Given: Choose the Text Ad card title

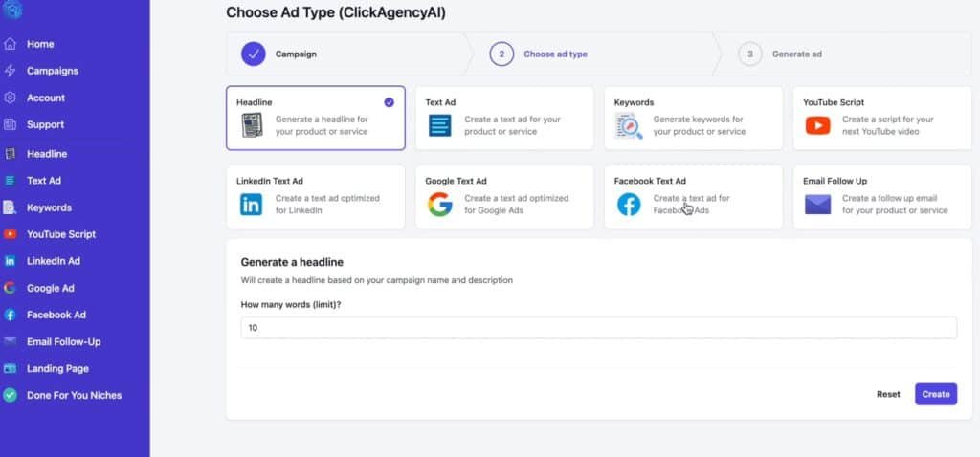Looking at the screenshot, I should point(440,102).
